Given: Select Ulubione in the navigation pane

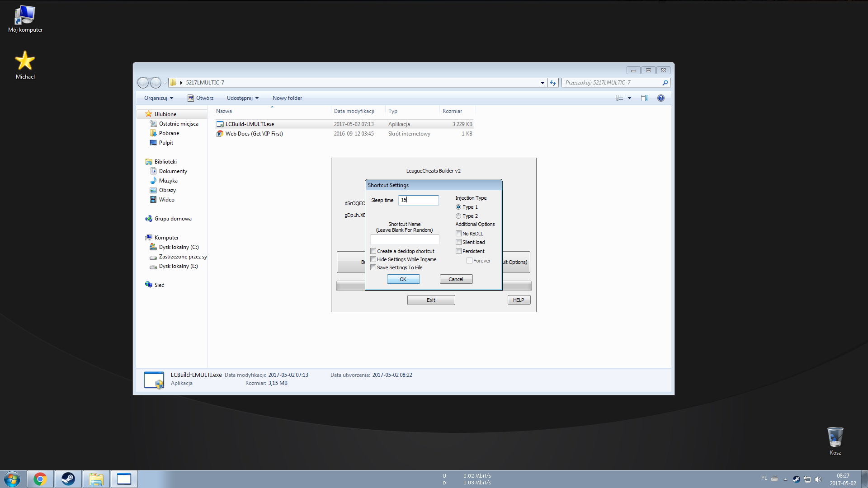Looking at the screenshot, I should coord(165,114).
